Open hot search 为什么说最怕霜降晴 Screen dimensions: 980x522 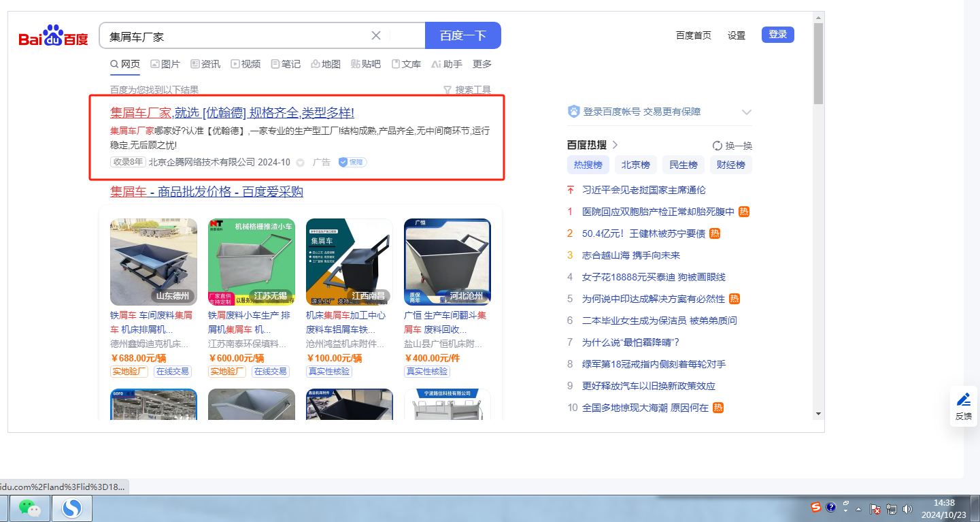point(631,342)
